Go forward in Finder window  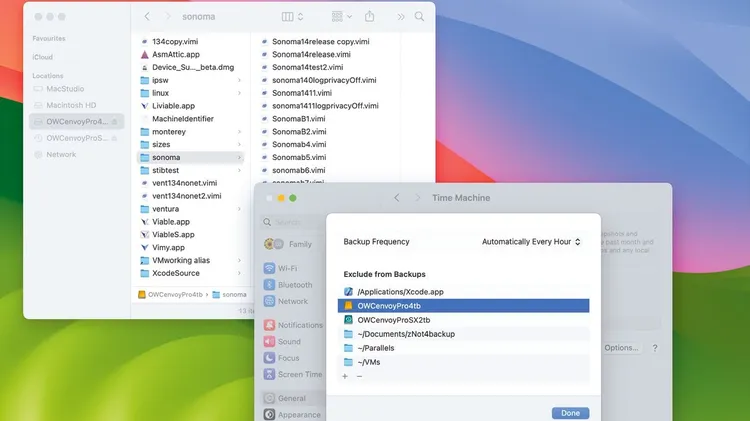point(167,16)
